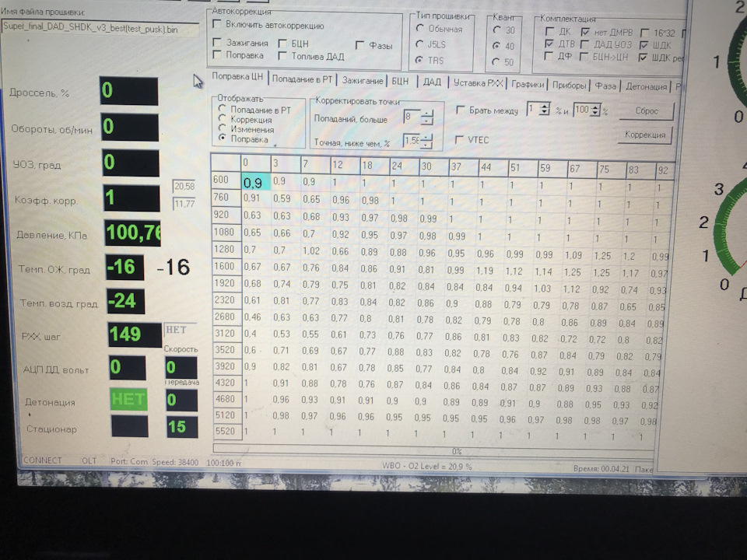The height and width of the screenshot is (560, 747).
Task: Select the highlighted 0,9 cell at 600 rpm
Action: point(255,182)
